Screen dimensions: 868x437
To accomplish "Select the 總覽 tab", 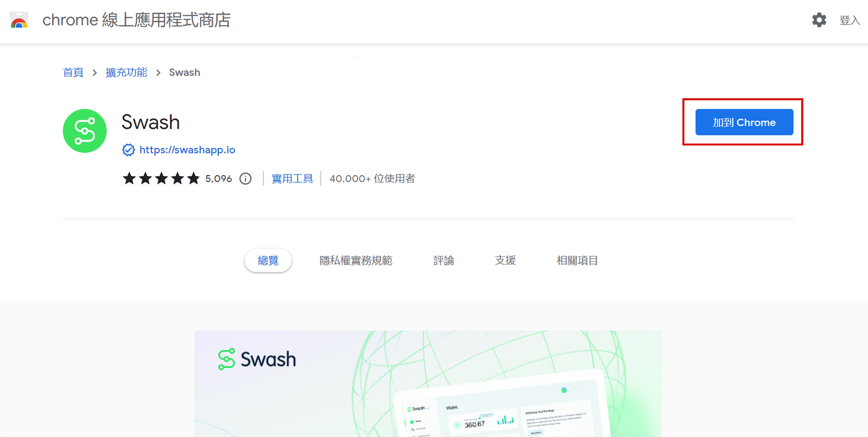I will tap(268, 261).
